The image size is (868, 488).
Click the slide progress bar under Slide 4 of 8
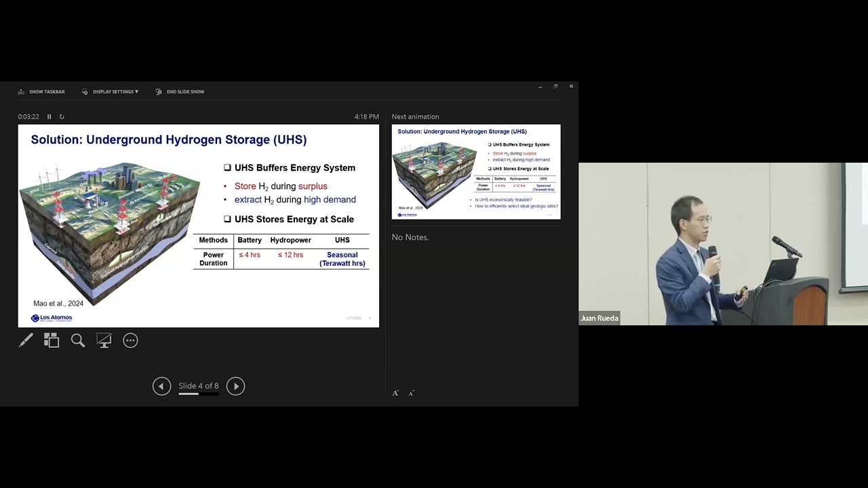[x=199, y=394]
